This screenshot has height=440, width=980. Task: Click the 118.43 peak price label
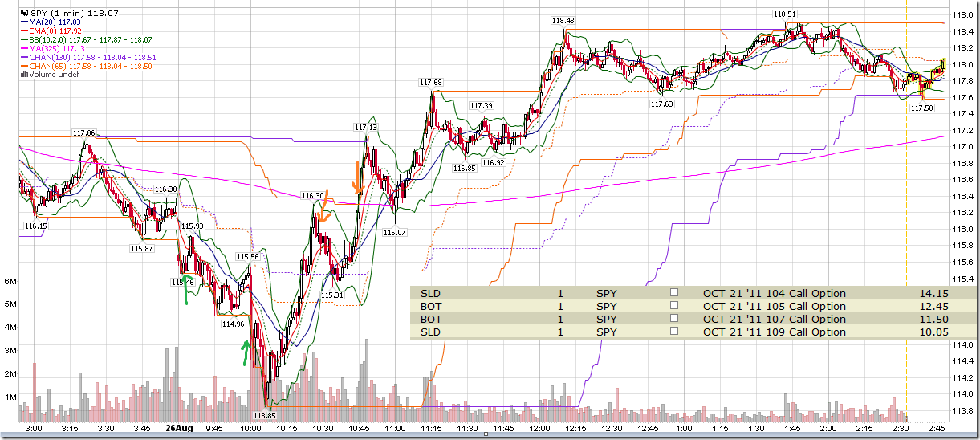pyautogui.click(x=563, y=20)
